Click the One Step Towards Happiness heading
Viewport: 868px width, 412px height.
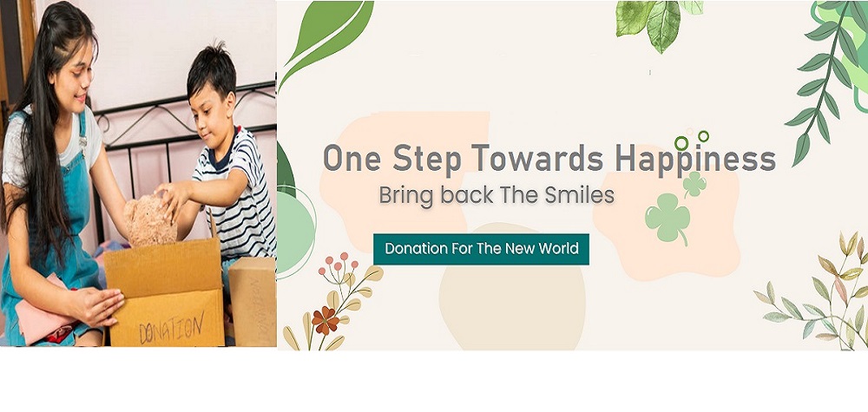[x=549, y=158]
